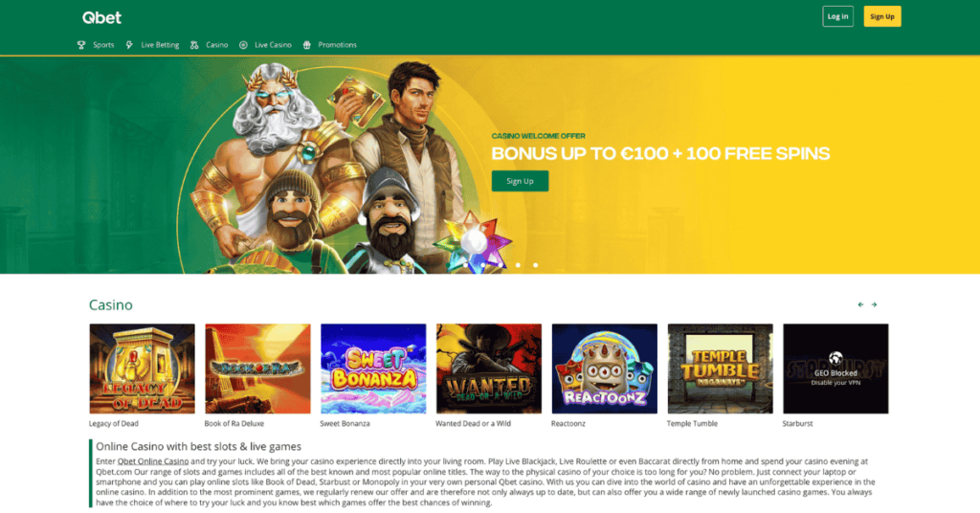Select the last banner slide dot
Image resolution: width=980 pixels, height=513 pixels.
[x=536, y=265]
